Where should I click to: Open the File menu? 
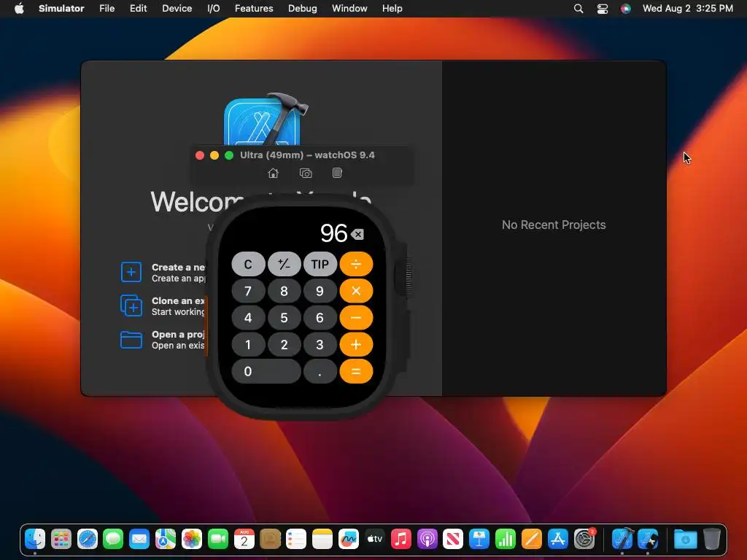pyautogui.click(x=107, y=9)
